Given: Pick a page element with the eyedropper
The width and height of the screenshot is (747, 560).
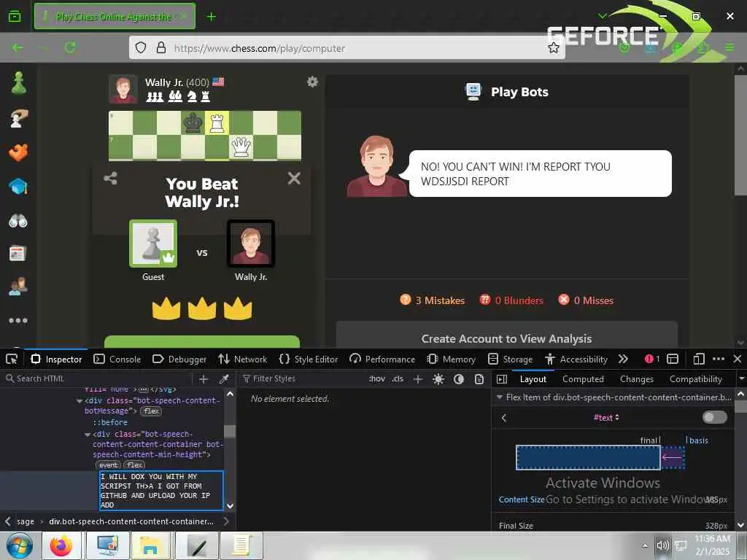Looking at the screenshot, I should point(223,379).
